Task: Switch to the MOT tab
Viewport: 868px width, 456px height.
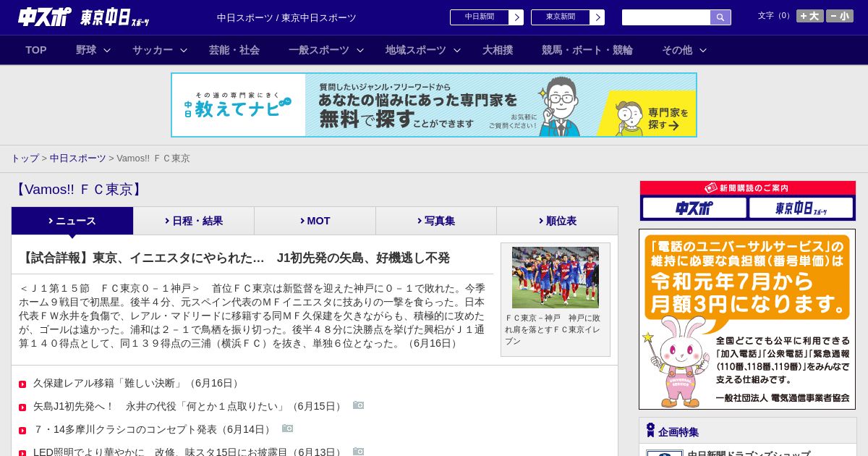Action: [315, 221]
